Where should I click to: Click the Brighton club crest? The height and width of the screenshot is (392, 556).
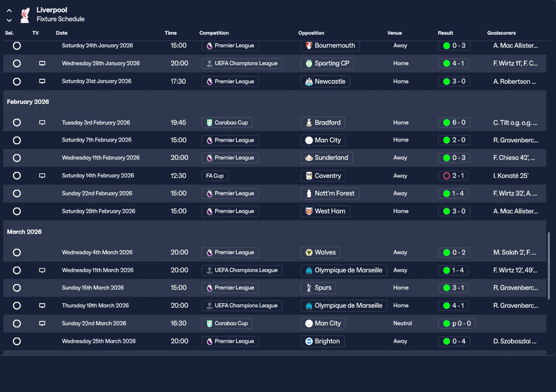point(309,341)
